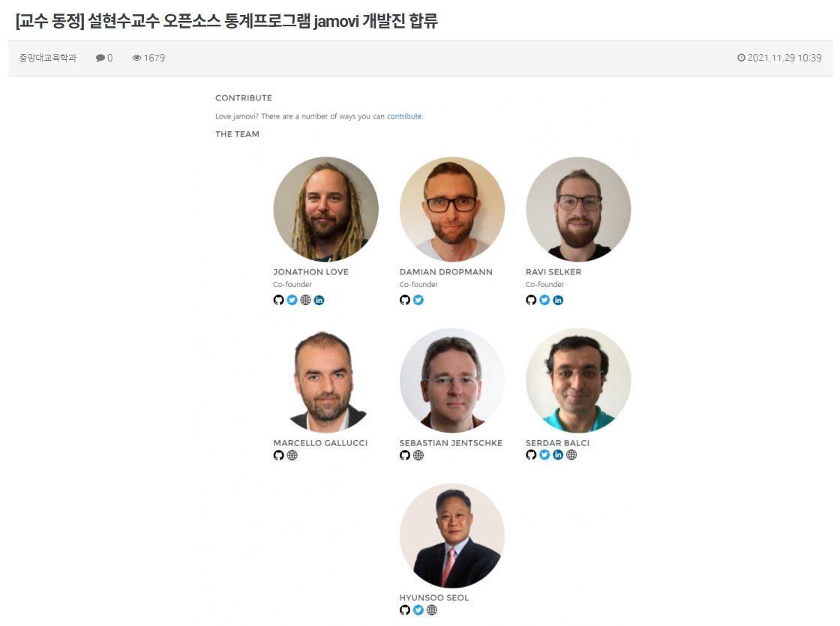The width and height of the screenshot is (840, 626).
Task: Follow the 'contribute' hyperlink
Action: (404, 116)
